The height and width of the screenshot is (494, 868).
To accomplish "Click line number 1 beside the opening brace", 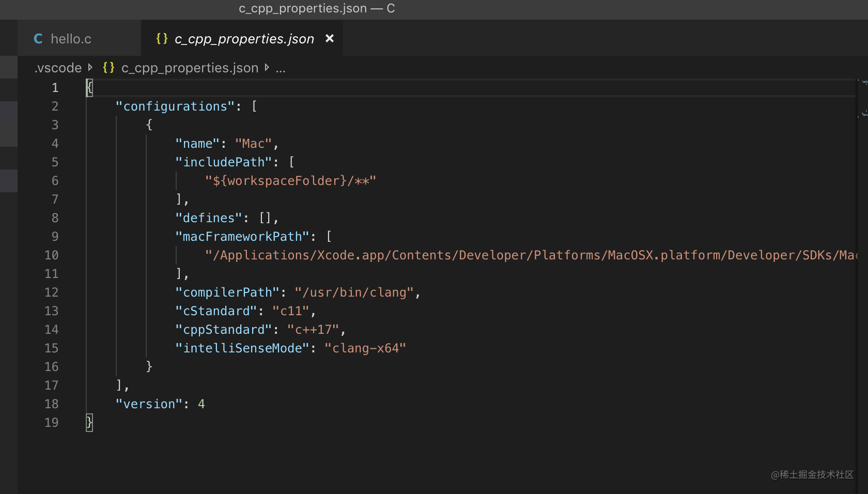I will pyautogui.click(x=55, y=87).
